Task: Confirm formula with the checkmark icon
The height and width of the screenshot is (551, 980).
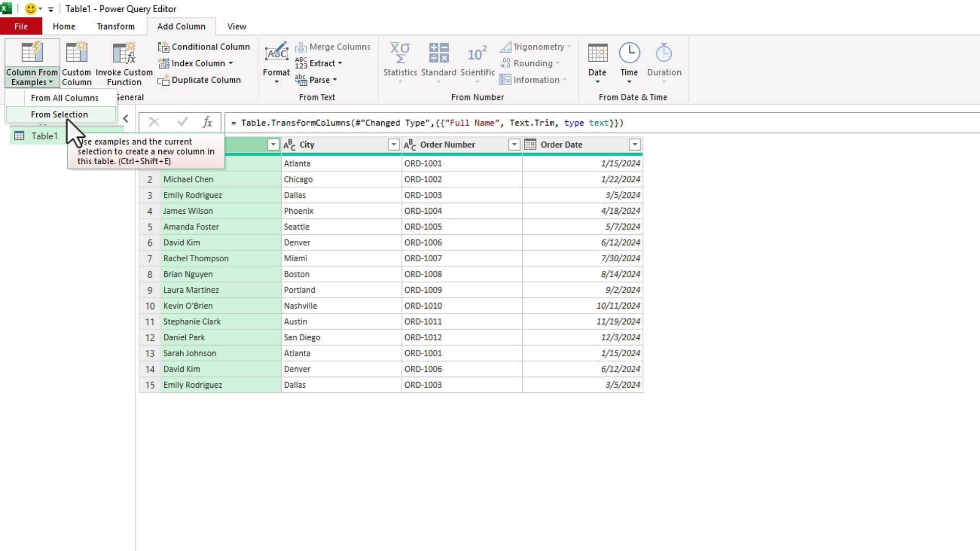Action: click(182, 122)
